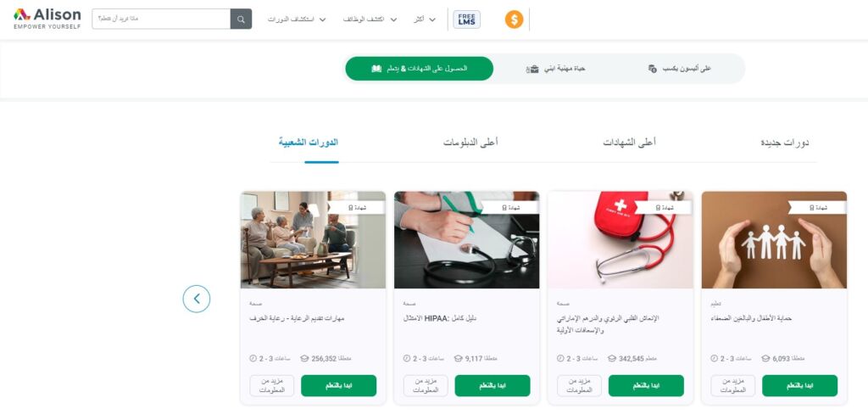Open more info for CPR first aid course
The width and height of the screenshot is (868, 420).
coord(579,386)
